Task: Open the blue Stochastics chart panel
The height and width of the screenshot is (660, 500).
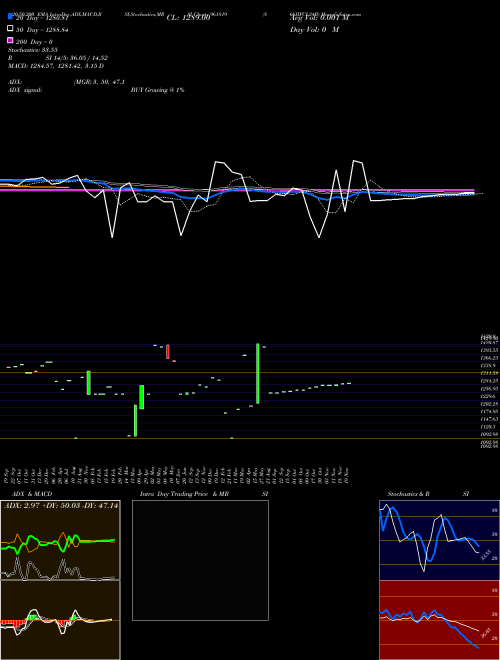Action: [x=439, y=540]
